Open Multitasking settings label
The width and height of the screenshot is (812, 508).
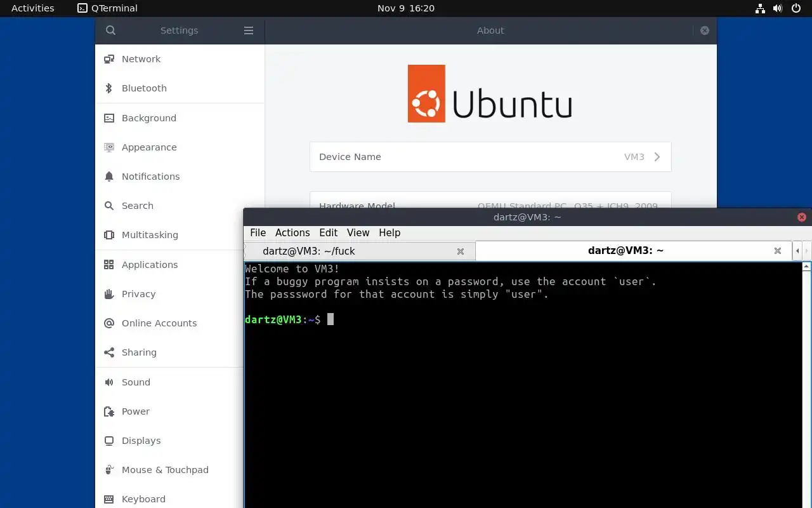coord(150,235)
